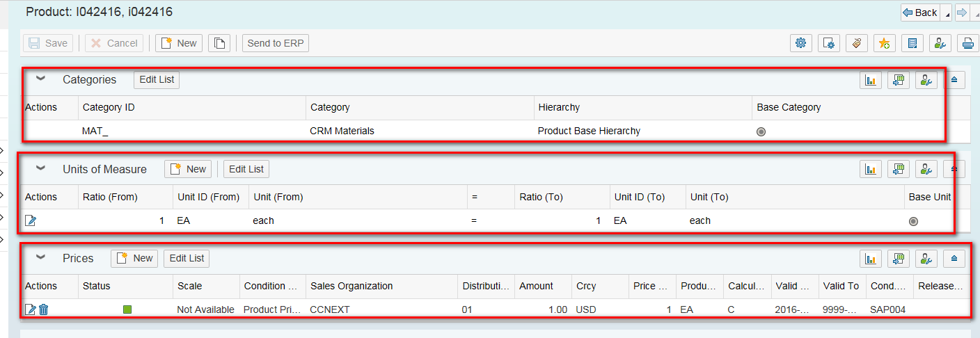Collapse the Categories section
This screenshot has height=338, width=980.
click(40, 79)
